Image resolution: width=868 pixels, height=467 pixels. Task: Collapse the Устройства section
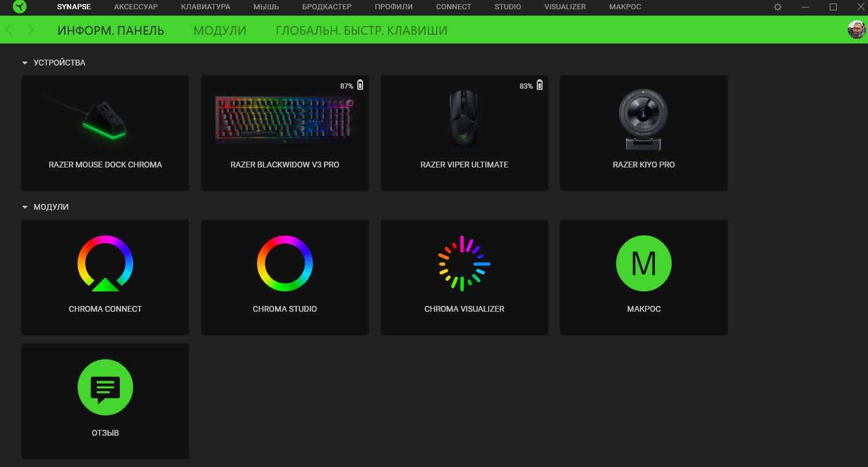pos(25,63)
